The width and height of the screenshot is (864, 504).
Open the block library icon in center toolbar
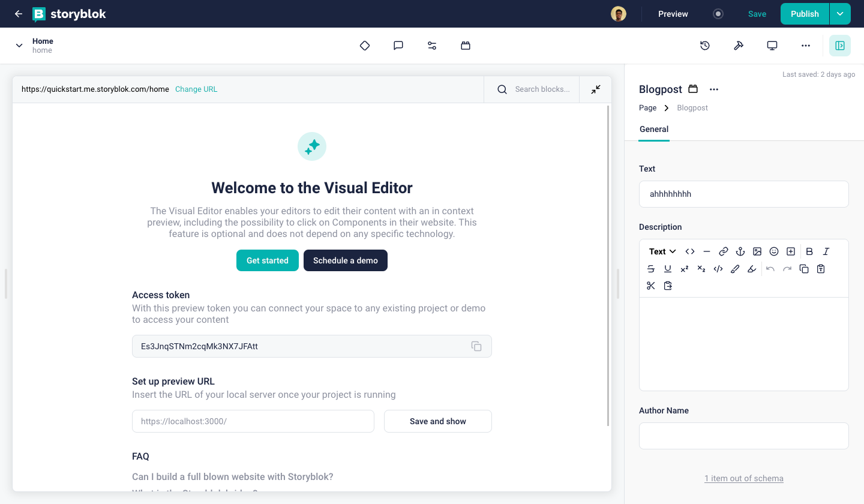coord(466,46)
